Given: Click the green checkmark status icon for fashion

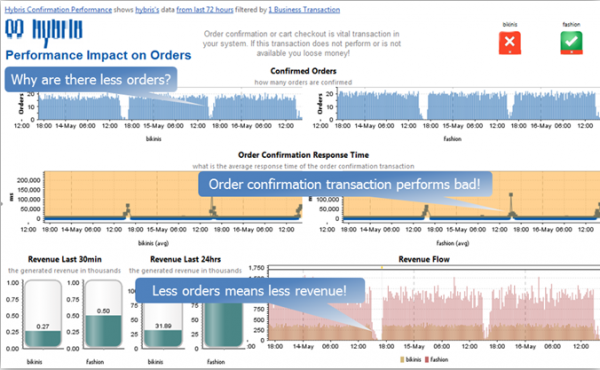Looking at the screenshot, I should tap(571, 42).
